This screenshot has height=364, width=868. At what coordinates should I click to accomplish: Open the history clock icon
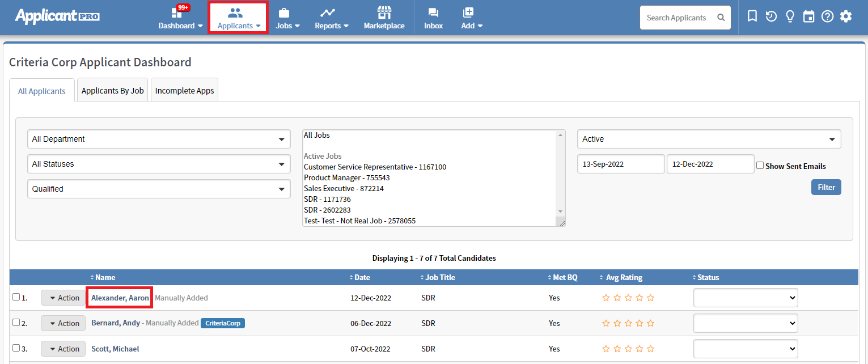pos(770,16)
